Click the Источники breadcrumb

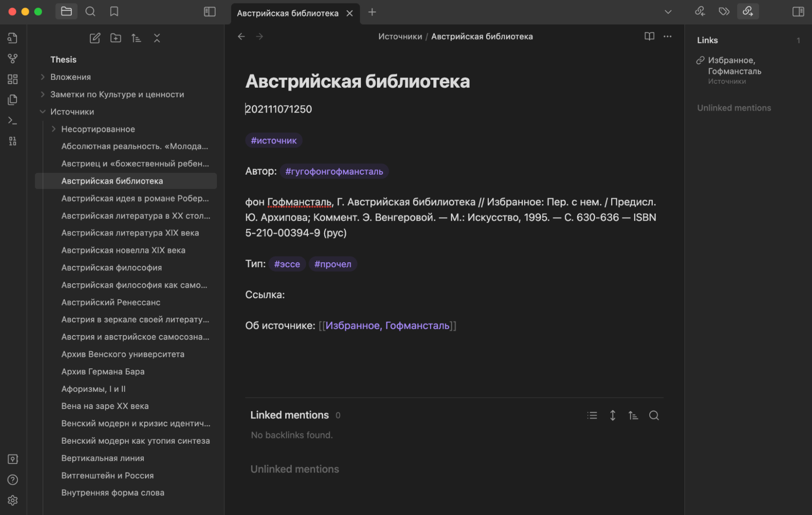400,36
